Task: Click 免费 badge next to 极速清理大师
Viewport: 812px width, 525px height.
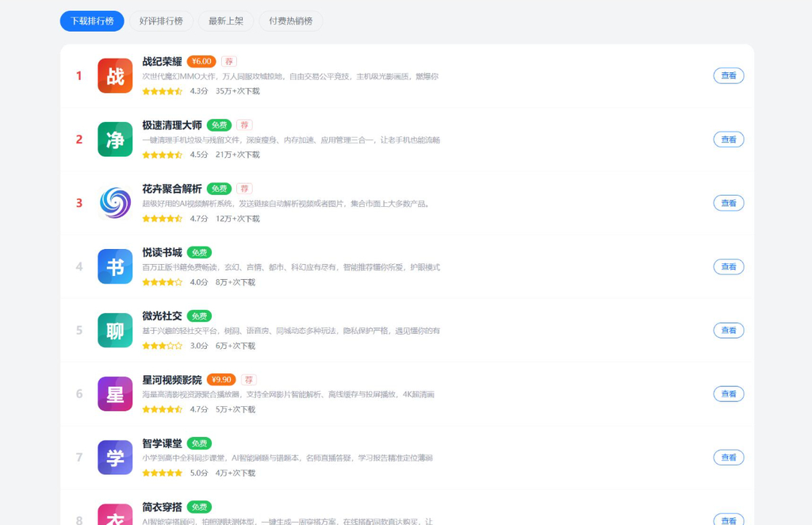Action: coord(219,125)
